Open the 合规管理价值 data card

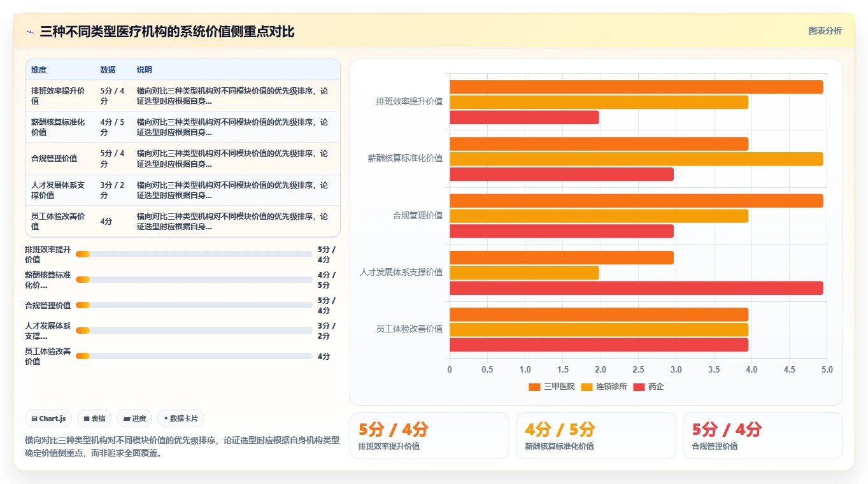point(762,436)
